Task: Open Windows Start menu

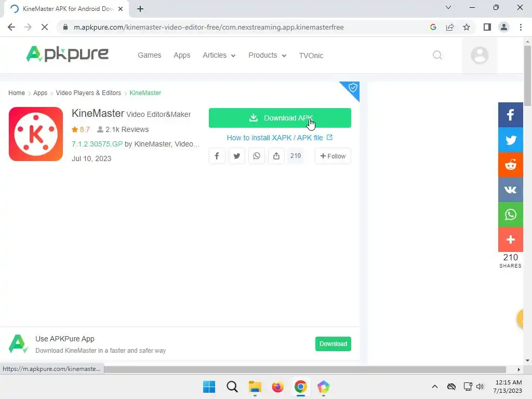Action: pos(209,387)
